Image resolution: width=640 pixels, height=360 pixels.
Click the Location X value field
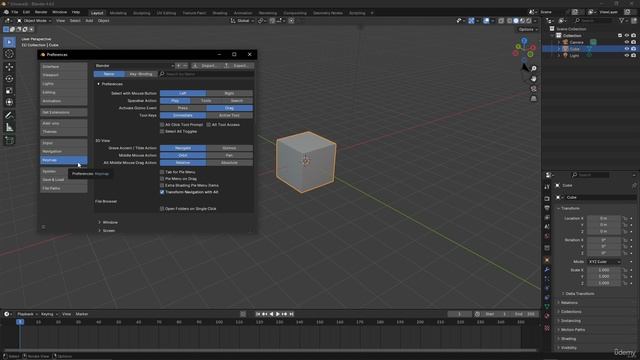tap(604, 218)
